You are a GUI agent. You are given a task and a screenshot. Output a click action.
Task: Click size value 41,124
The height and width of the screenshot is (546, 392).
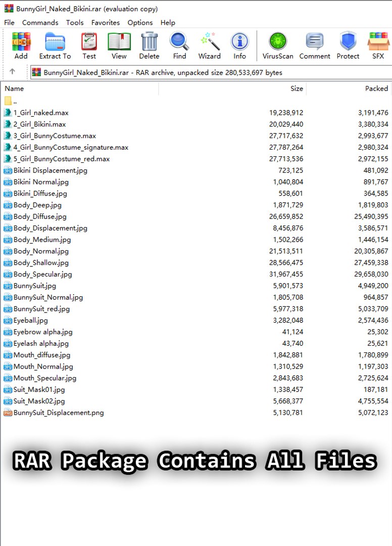(x=292, y=332)
